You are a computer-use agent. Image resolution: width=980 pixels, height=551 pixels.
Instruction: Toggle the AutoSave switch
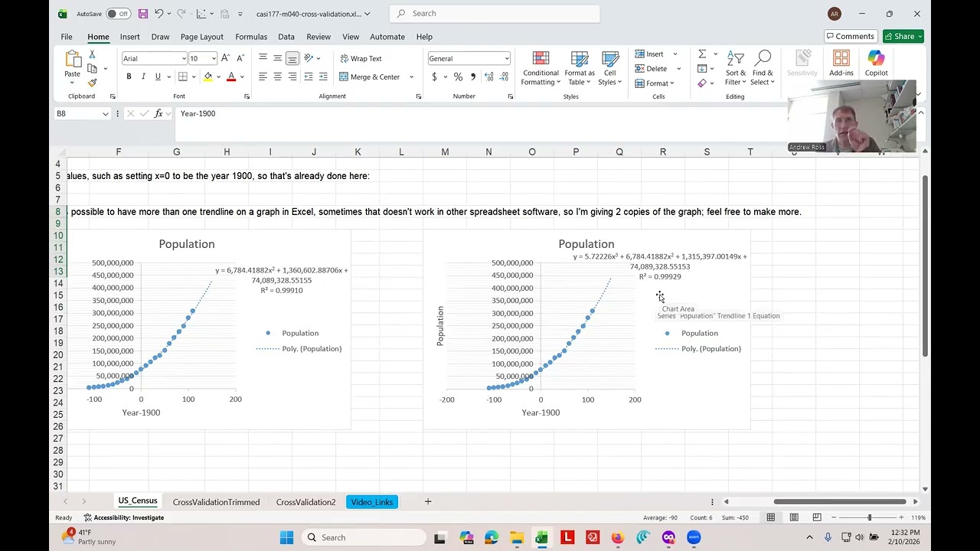tap(118, 14)
